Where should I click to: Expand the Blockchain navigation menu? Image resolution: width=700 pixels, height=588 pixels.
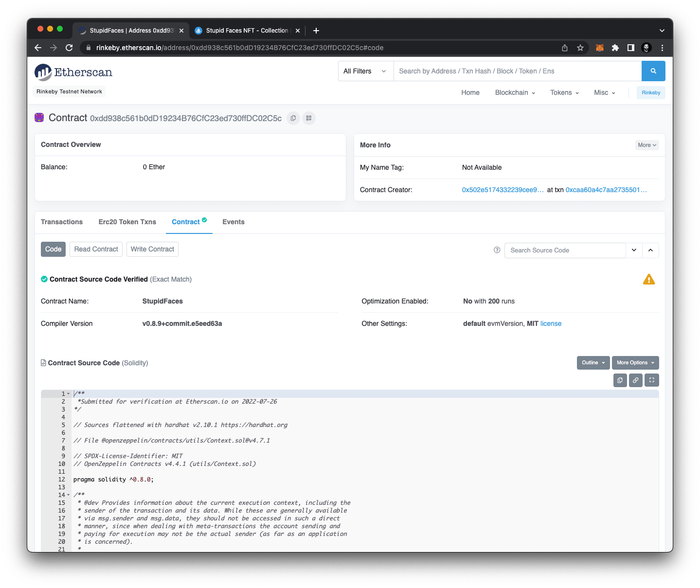(515, 92)
